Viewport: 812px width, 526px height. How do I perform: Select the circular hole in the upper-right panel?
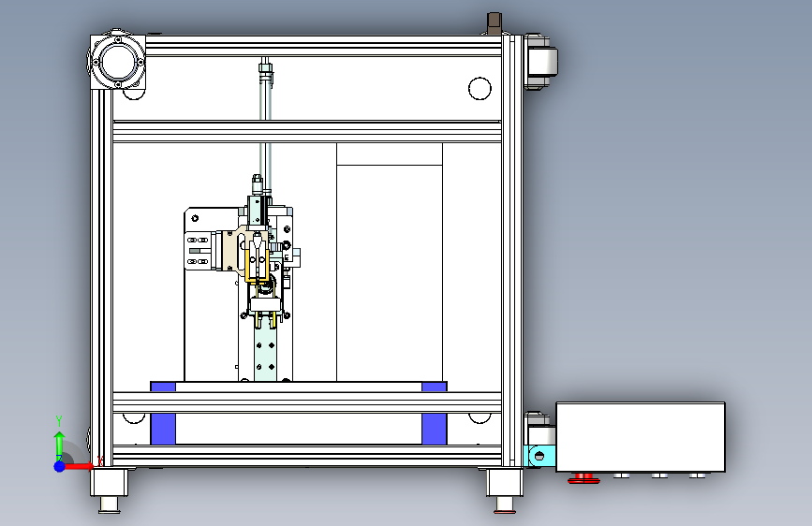(x=480, y=89)
